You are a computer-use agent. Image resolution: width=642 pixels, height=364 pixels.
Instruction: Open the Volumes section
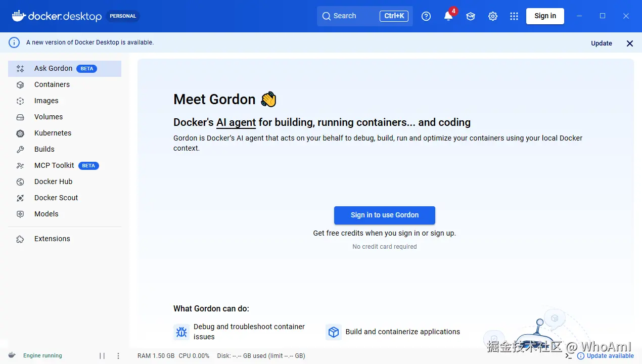[x=49, y=117]
